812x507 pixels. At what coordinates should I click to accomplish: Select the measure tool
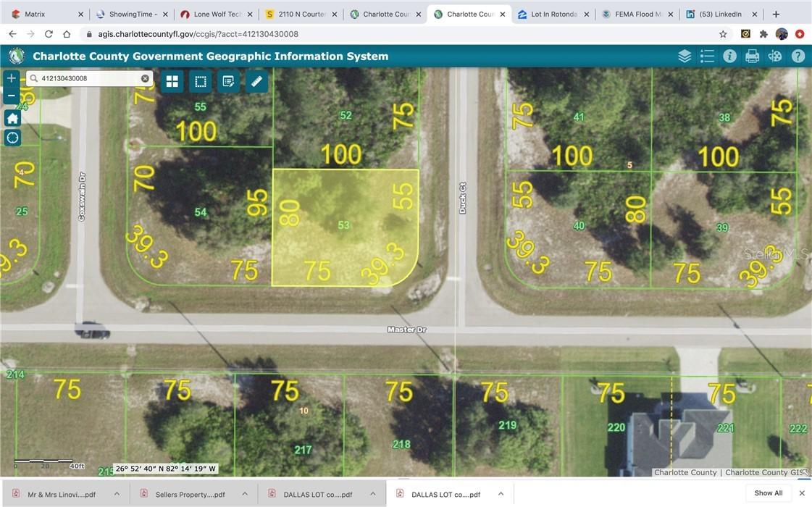[x=256, y=81]
